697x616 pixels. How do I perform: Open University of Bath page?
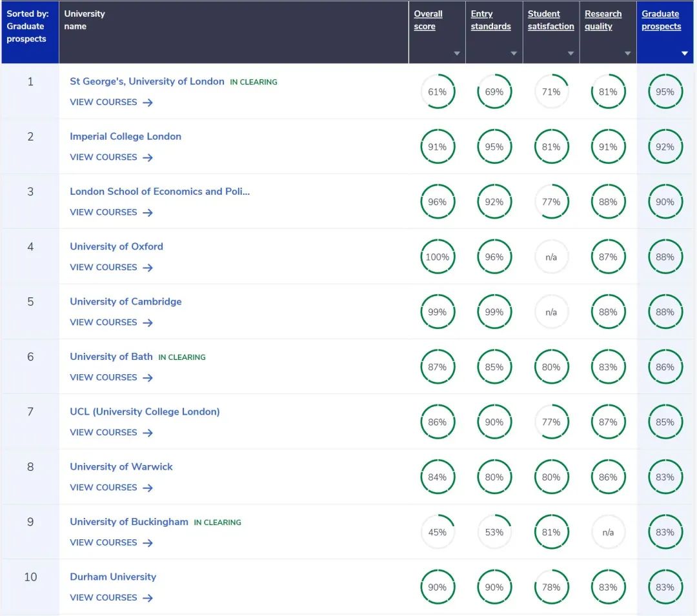coord(111,357)
